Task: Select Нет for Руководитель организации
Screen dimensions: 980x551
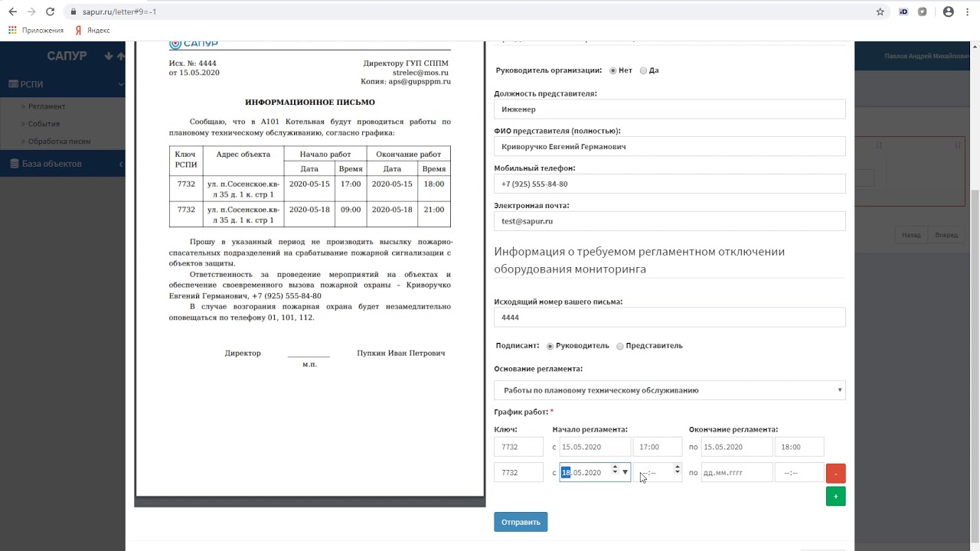Action: coord(613,70)
